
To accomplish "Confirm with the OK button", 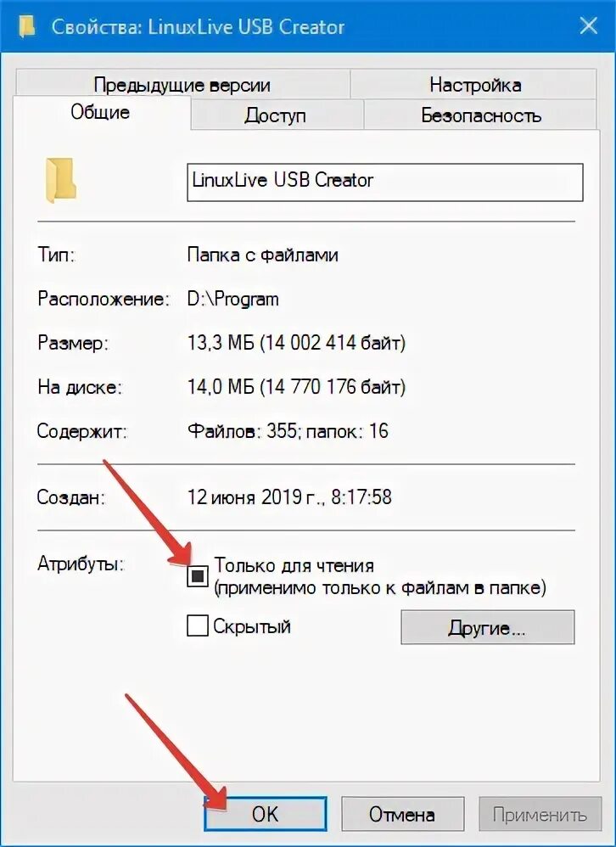I will (265, 814).
